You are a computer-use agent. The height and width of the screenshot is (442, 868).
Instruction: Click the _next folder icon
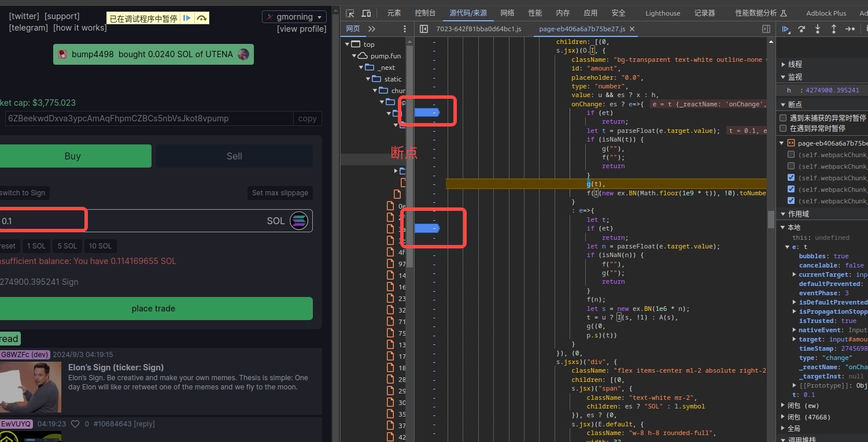click(370, 68)
